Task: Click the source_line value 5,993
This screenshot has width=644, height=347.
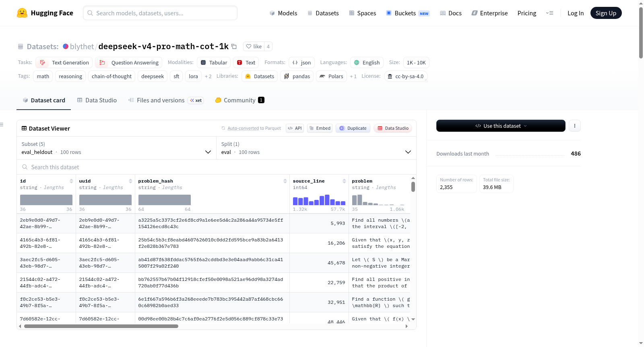Action: tap(338, 223)
